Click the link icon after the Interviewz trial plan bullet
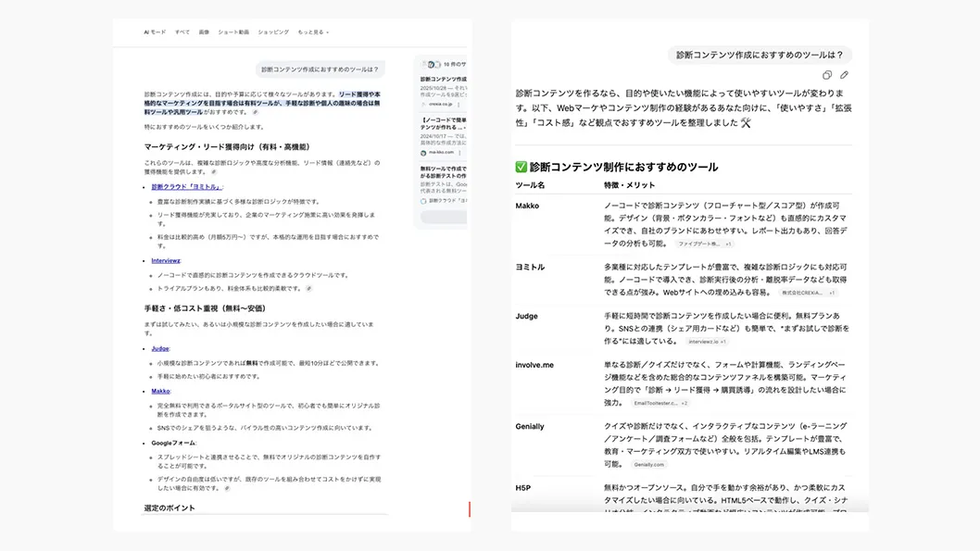980x551 pixels. point(309,288)
